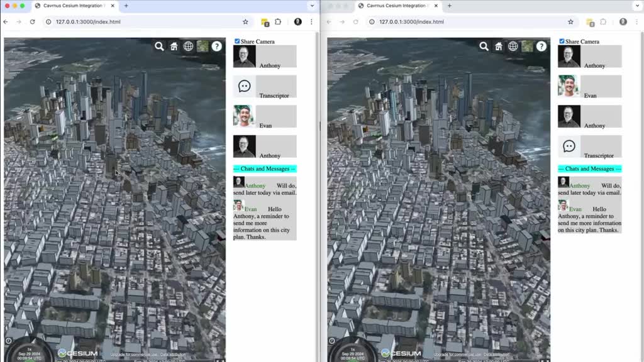Open a new tab in left browser window
Image resolution: width=644 pixels, height=362 pixels.
[x=126, y=6]
